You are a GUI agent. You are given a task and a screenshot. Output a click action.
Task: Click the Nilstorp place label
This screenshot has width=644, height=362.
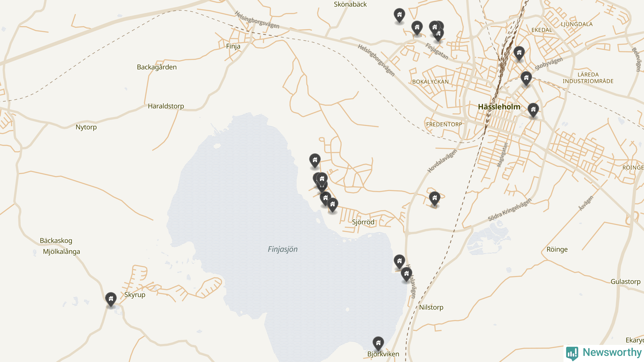pyautogui.click(x=431, y=307)
